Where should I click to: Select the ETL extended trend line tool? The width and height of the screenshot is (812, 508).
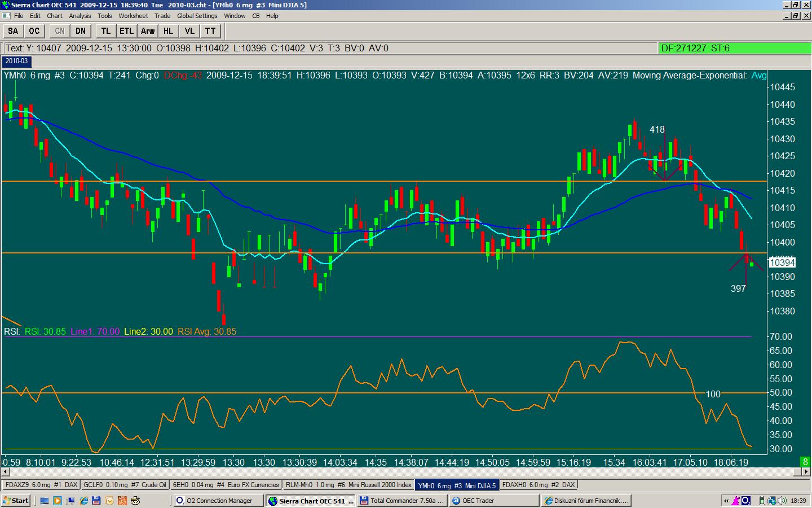coord(126,31)
